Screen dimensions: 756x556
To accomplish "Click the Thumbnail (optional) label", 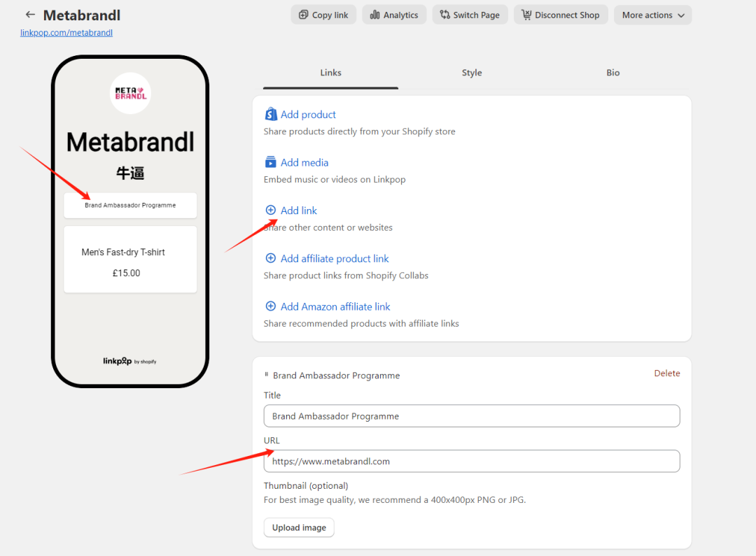I will (x=306, y=485).
